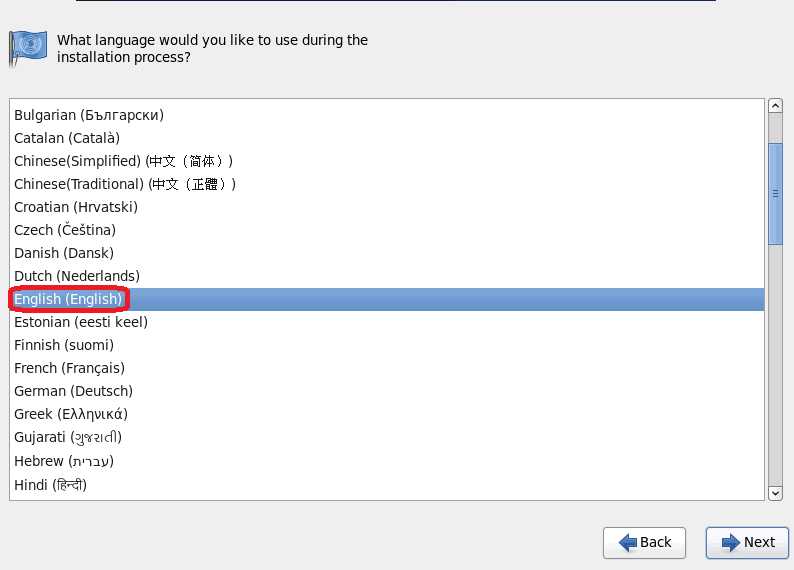Go to the Next installation step
The width and height of the screenshot is (794, 570).
pyautogui.click(x=747, y=543)
